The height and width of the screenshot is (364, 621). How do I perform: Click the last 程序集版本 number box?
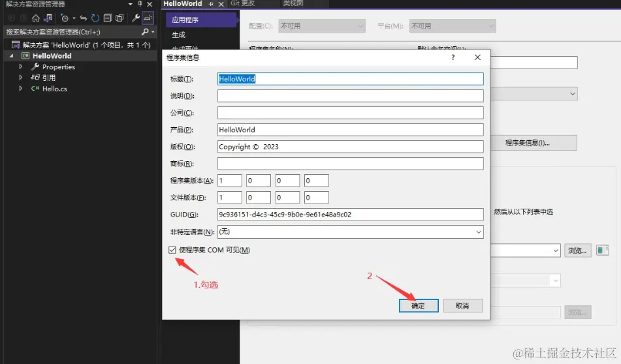[317, 181]
